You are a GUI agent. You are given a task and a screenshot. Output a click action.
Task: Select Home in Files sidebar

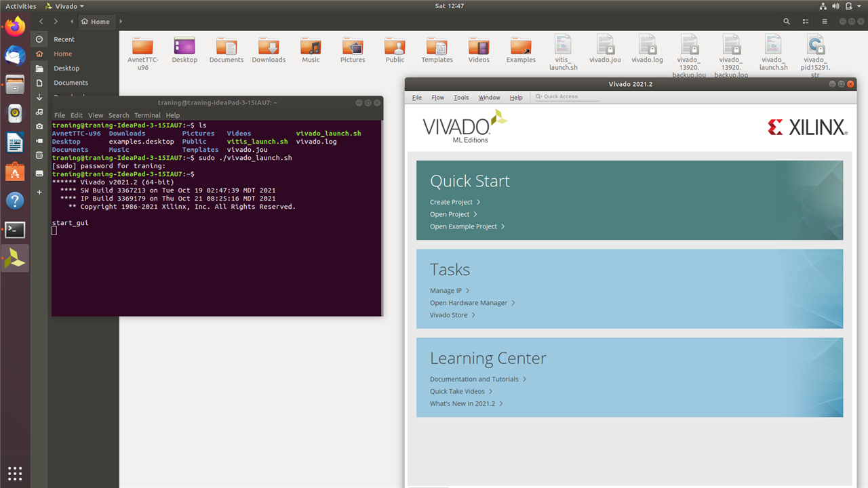pos(62,54)
